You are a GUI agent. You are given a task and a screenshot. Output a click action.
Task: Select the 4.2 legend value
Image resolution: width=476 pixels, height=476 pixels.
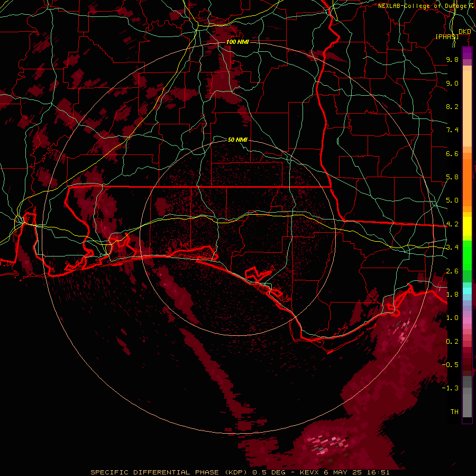[x=452, y=224]
